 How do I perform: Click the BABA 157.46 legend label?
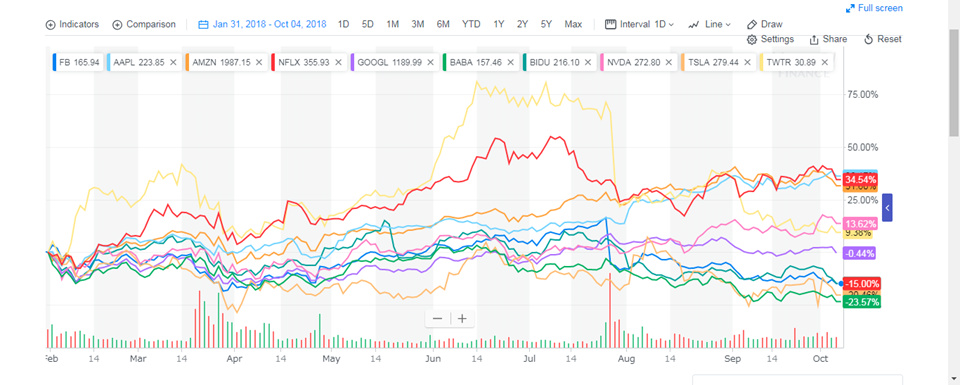click(x=475, y=62)
